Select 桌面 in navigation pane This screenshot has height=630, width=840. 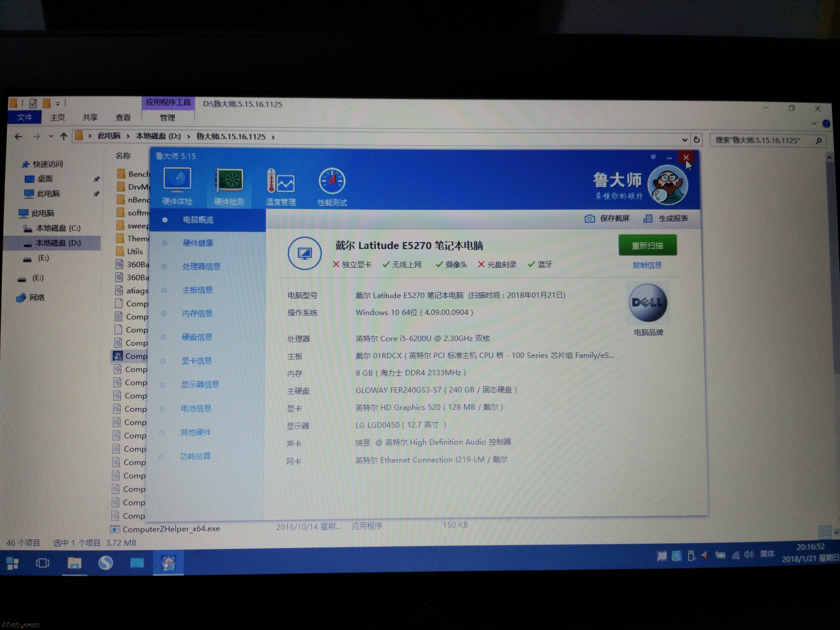45,179
